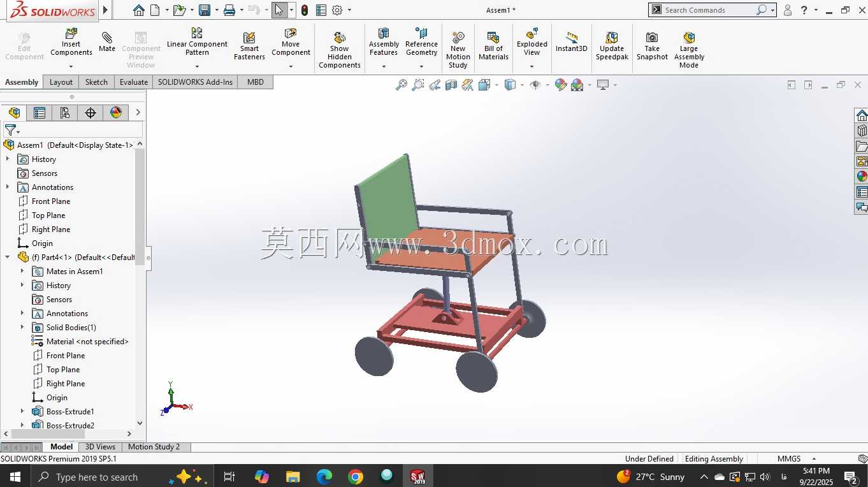
Task: Open the ConfigurationManager panel tab
Action: coord(65,113)
